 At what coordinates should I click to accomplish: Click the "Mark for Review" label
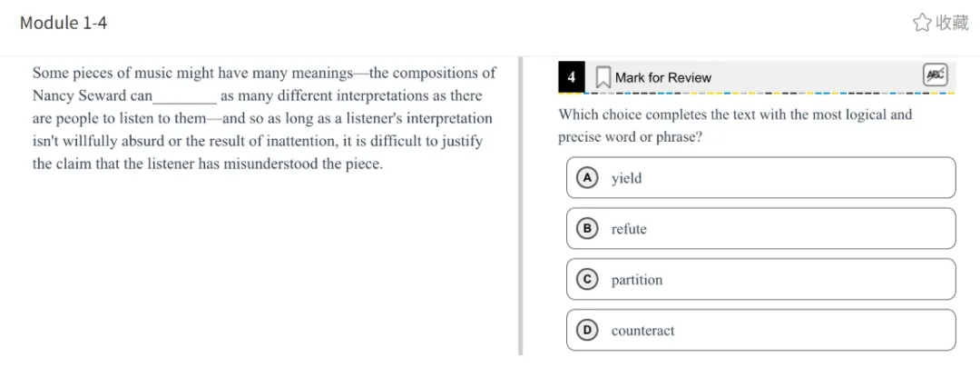[x=663, y=78]
